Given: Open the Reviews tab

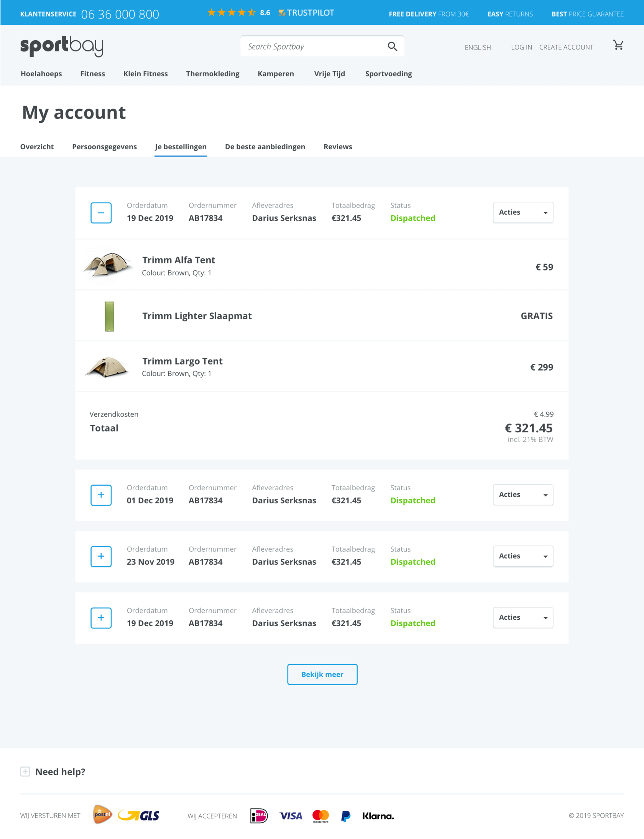Looking at the screenshot, I should pos(337,147).
